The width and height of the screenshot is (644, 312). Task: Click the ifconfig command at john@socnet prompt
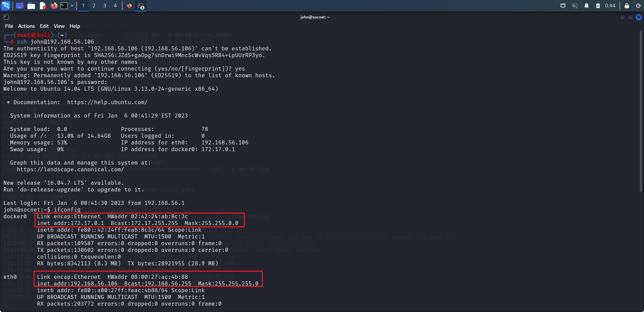tap(67, 210)
